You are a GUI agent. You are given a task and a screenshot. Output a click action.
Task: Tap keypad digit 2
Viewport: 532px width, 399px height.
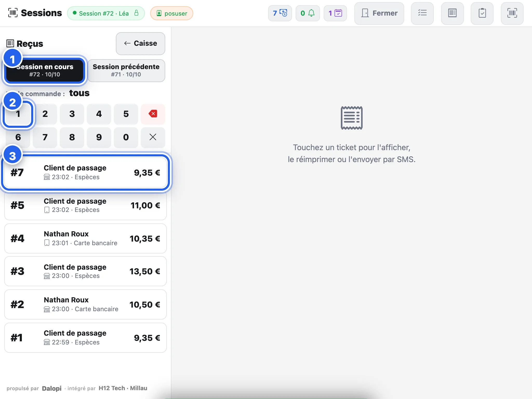point(45,114)
